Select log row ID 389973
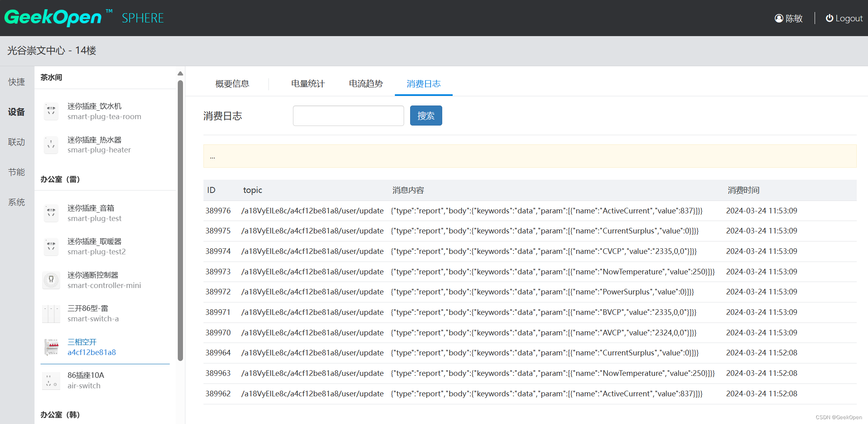Screen dimensions: 868x424 530,272
